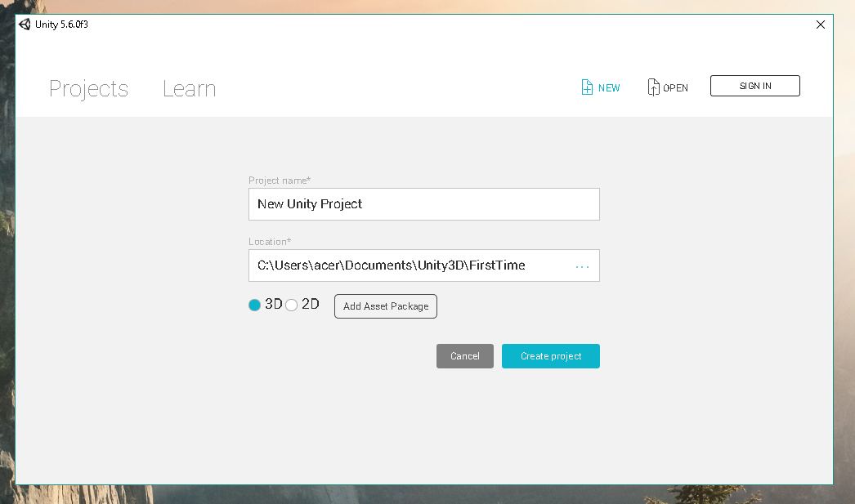The image size is (855, 504).
Task: Click the NEW project button with its file-plus icon
Action: (600, 87)
